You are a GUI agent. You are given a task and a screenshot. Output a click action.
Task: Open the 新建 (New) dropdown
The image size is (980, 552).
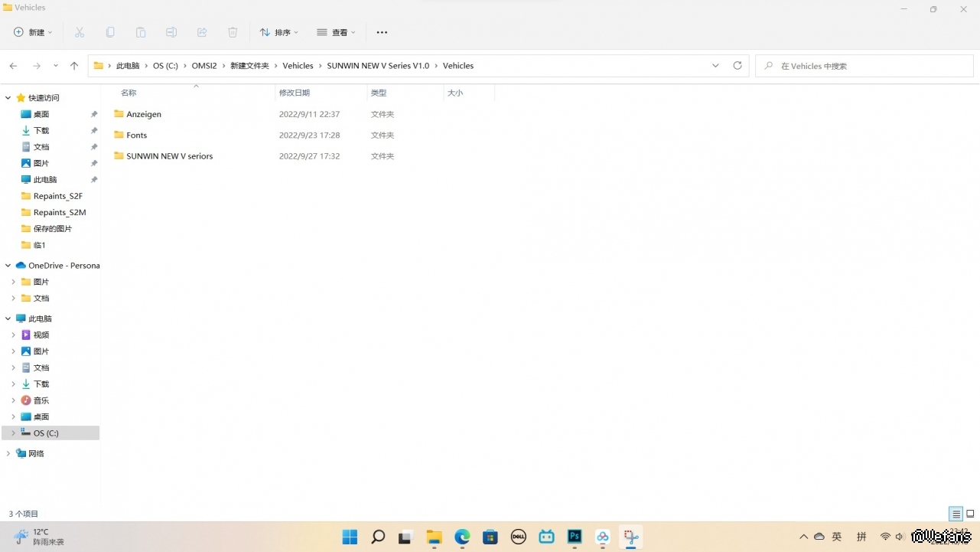coord(34,32)
